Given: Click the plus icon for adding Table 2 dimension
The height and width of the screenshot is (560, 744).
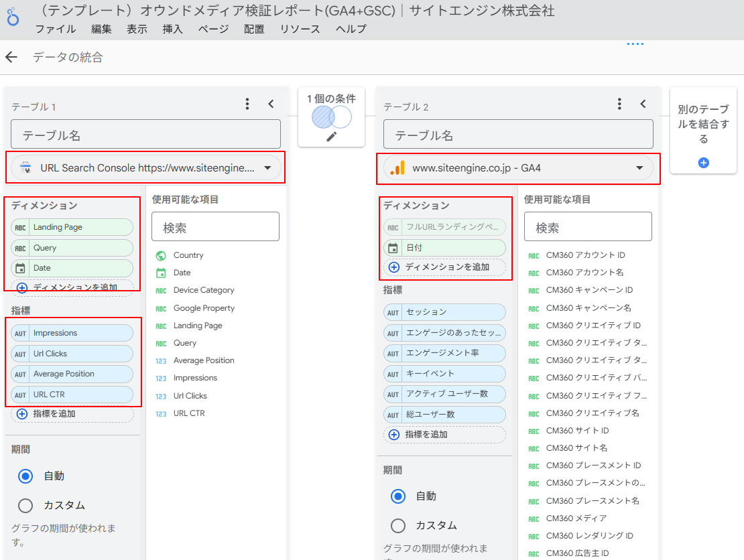Looking at the screenshot, I should [x=394, y=267].
